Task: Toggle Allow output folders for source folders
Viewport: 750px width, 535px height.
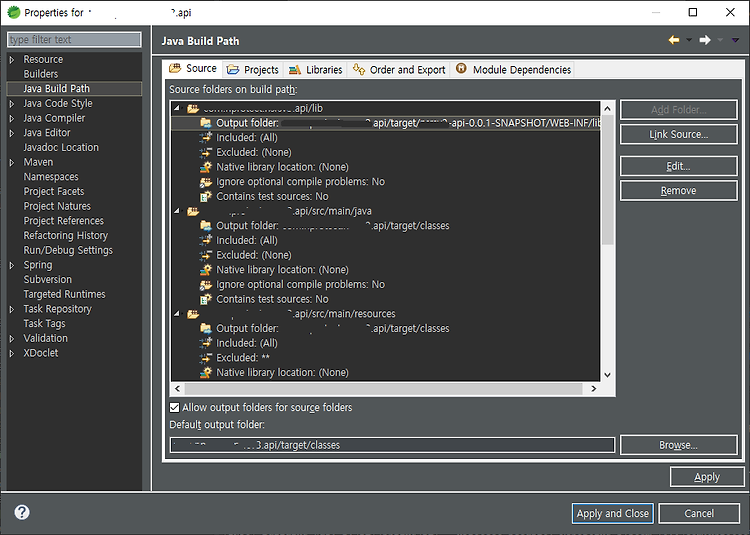Action: (175, 408)
